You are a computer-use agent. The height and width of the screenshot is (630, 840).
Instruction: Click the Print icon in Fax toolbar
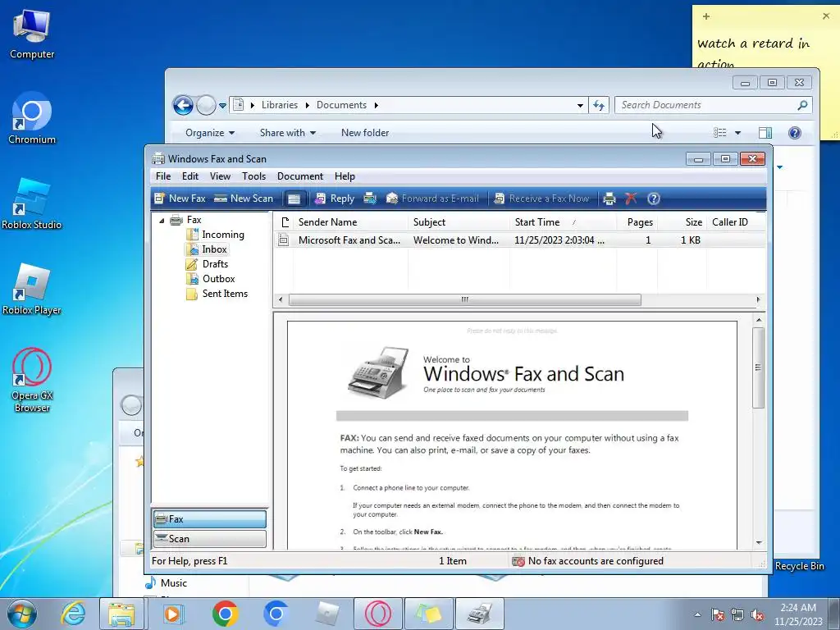click(609, 199)
